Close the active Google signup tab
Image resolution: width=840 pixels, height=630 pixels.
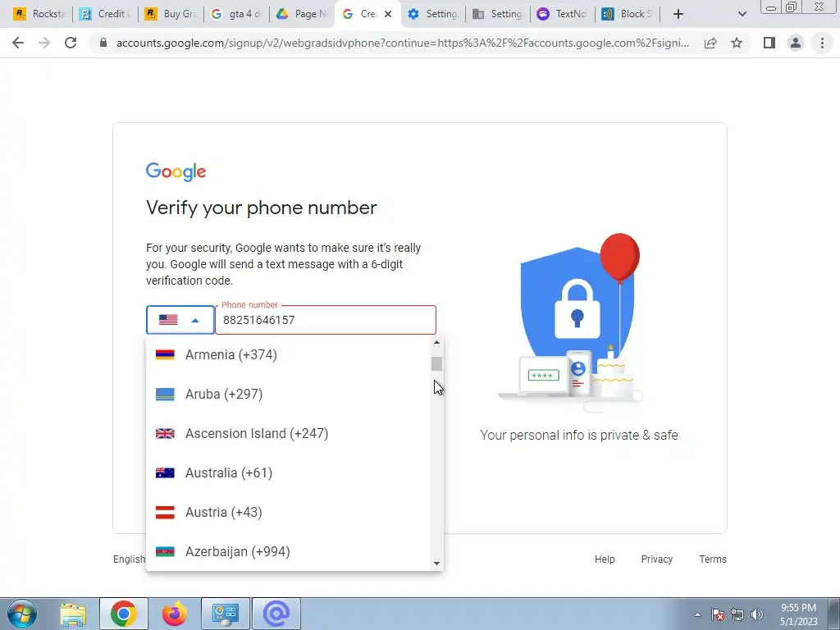pyautogui.click(x=388, y=14)
